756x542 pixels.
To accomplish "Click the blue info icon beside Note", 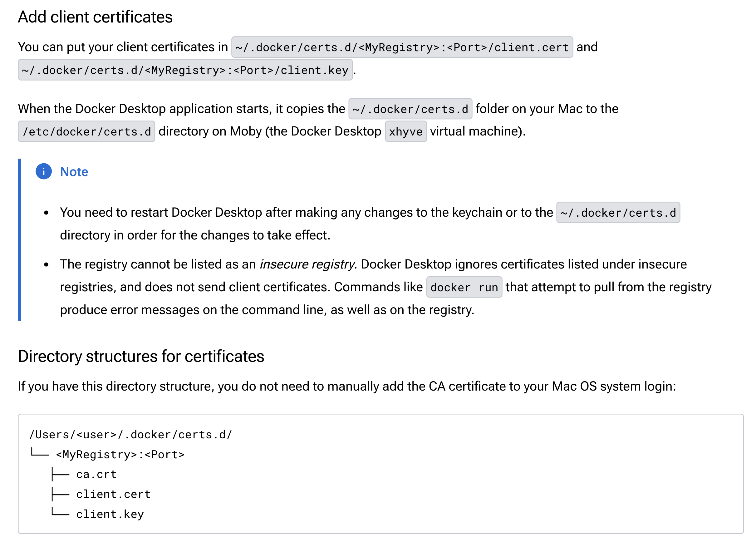I will pos(44,171).
